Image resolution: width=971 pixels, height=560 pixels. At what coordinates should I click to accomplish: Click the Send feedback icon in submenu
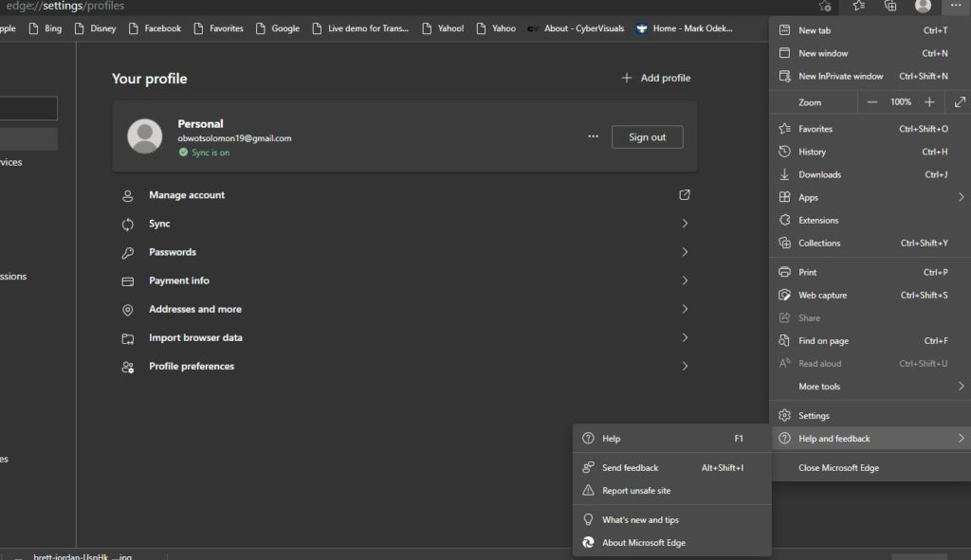coord(588,468)
